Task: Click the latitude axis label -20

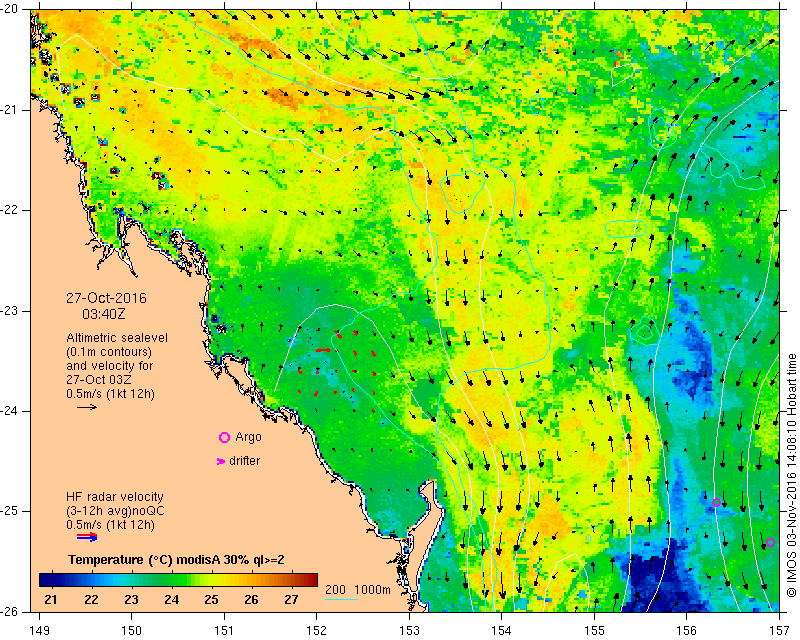Action: [x=10, y=10]
